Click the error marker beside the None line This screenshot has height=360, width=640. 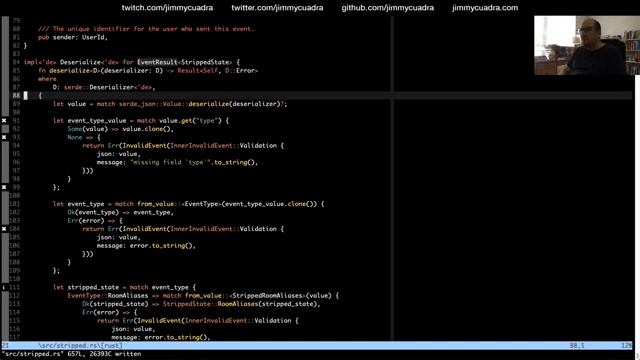(4, 137)
